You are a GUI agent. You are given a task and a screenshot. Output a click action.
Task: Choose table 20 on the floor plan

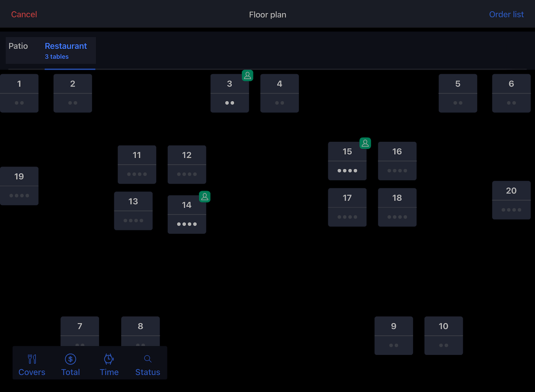click(x=511, y=200)
